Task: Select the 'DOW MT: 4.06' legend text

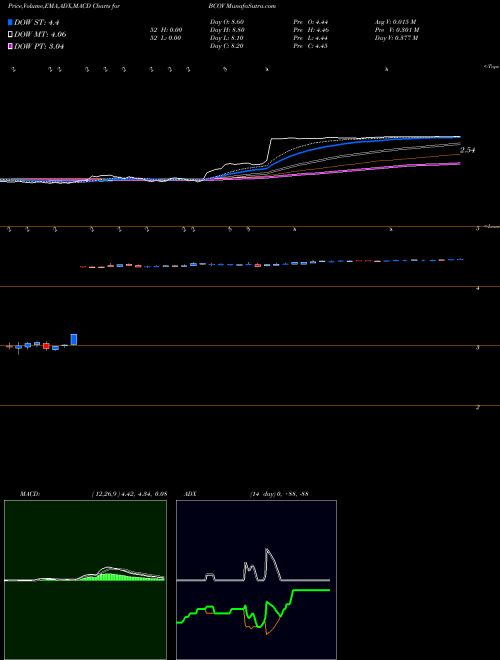Action: pos(40,35)
